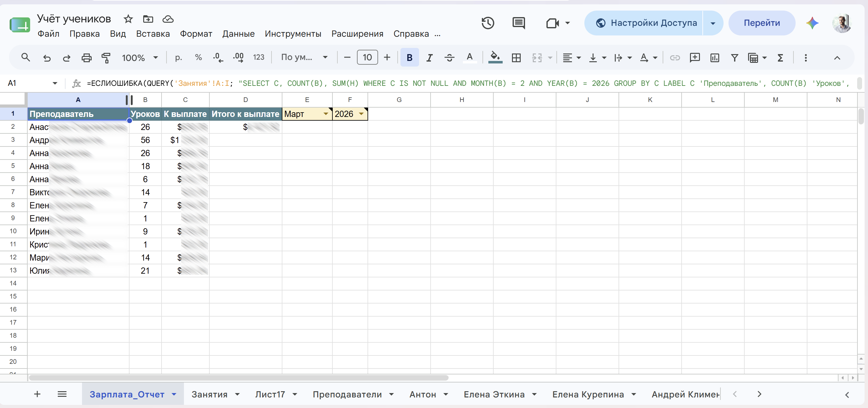The width and height of the screenshot is (868, 408).
Task: Open the fill color bucket tool
Action: coord(495,58)
